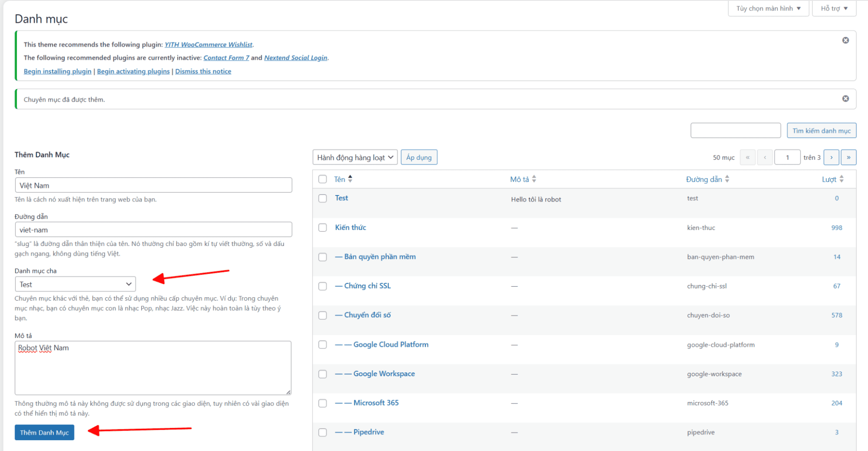The width and height of the screenshot is (868, 451).
Task: Sort categories by Tên column arrows
Action: 350,179
